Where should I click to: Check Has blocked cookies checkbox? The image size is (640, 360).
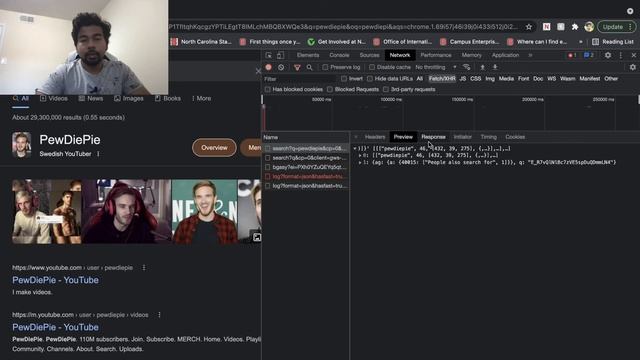pyautogui.click(x=267, y=89)
